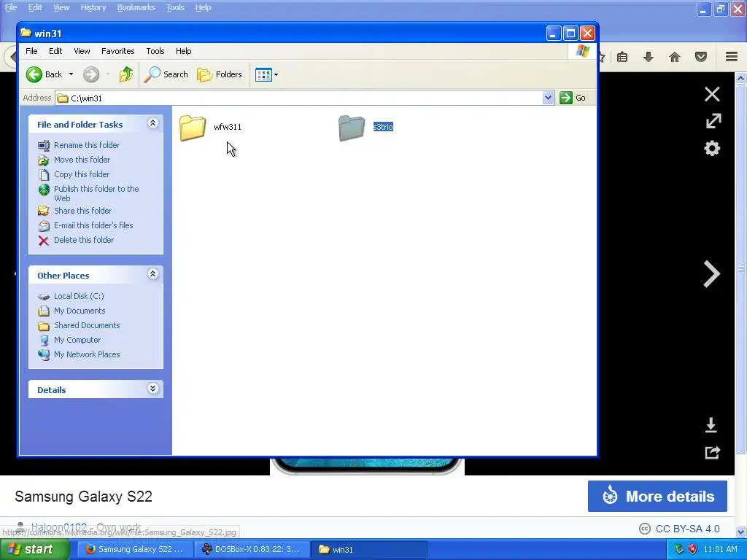
Task: Toggle the Folders pane button
Action: pos(220,74)
